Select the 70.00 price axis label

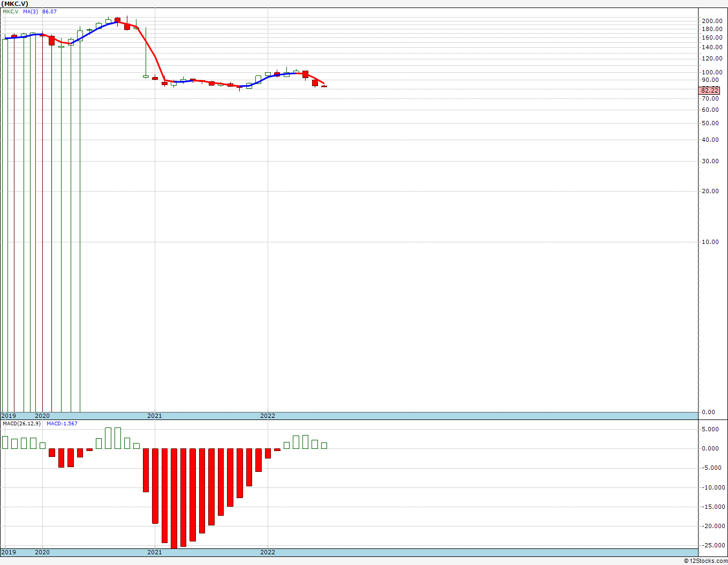point(710,98)
